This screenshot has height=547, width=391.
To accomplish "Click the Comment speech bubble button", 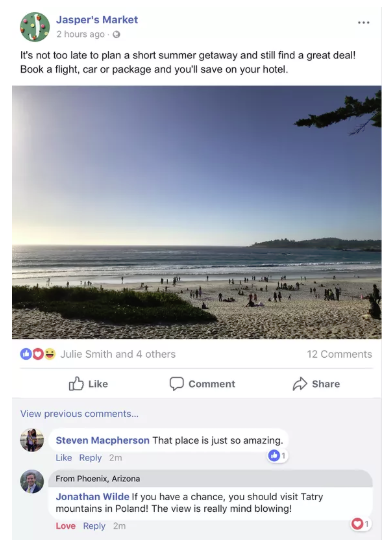I will tap(202, 384).
